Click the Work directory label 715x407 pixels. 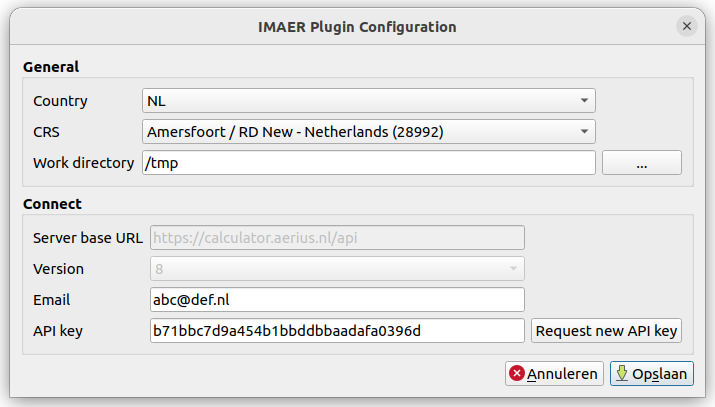click(x=83, y=163)
